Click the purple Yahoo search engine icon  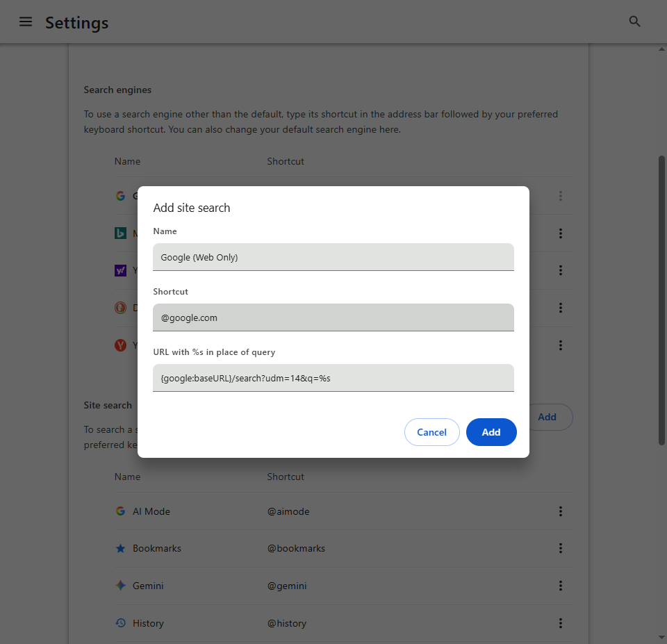(x=120, y=270)
